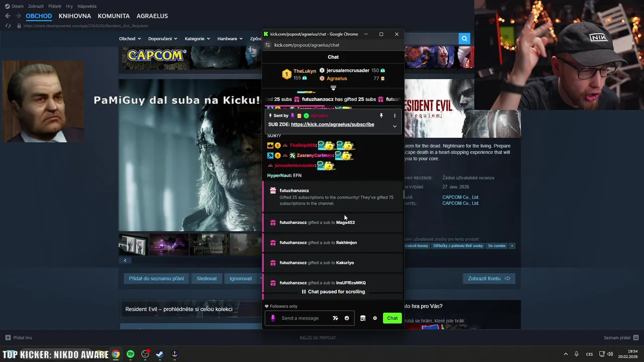Open Seznam přátel friends list
This screenshot has width=644, height=362.
tap(621, 338)
